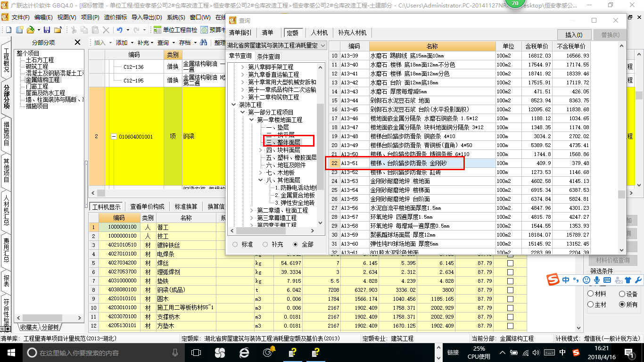Screen dimensions: 644x362
Task: Choose the 主材 filter radio button
Action: [590, 304]
